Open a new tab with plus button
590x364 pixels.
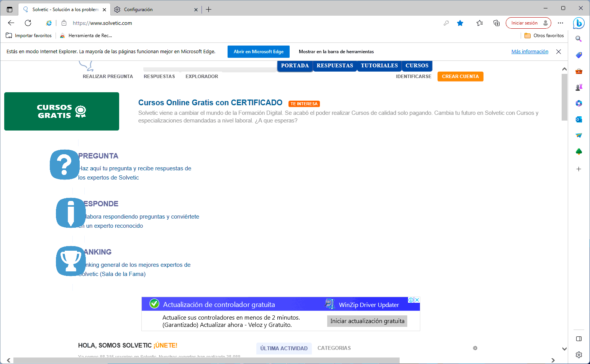click(x=208, y=10)
